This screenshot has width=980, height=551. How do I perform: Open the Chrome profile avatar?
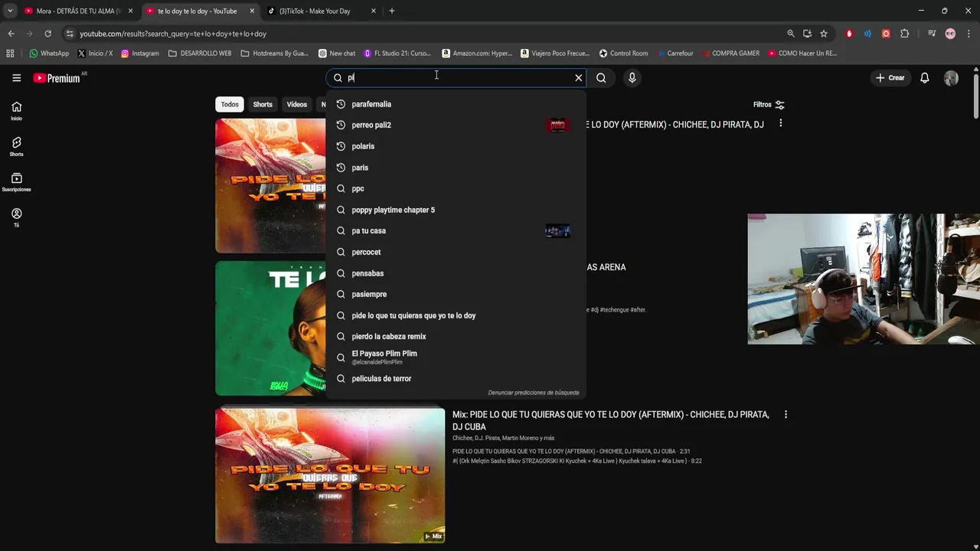[x=950, y=34]
